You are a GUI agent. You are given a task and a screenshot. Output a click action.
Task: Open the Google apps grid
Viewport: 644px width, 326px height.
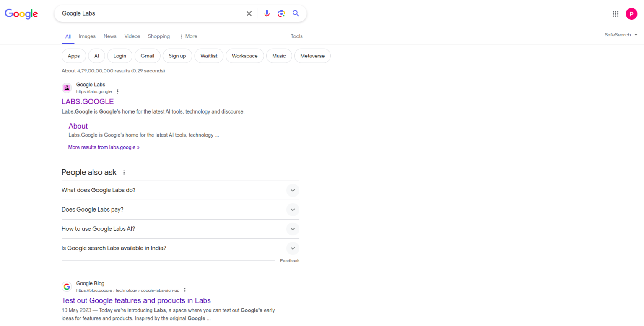615,14
